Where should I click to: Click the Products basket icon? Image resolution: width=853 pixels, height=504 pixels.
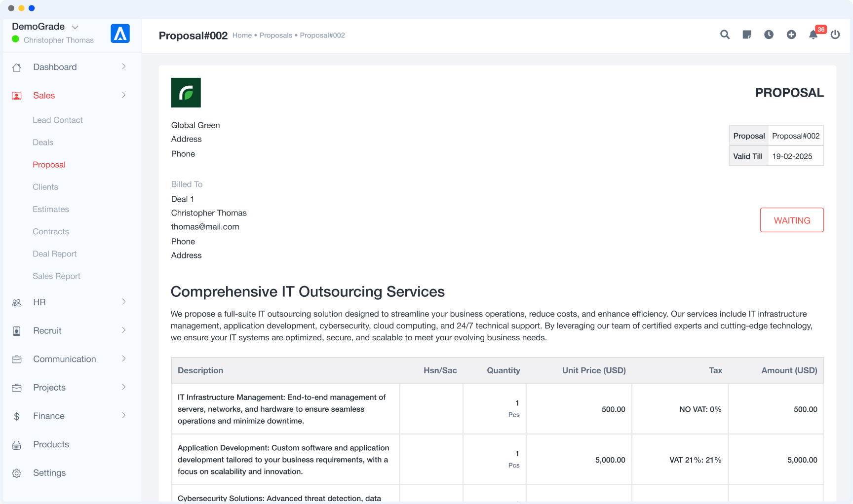[x=17, y=445]
